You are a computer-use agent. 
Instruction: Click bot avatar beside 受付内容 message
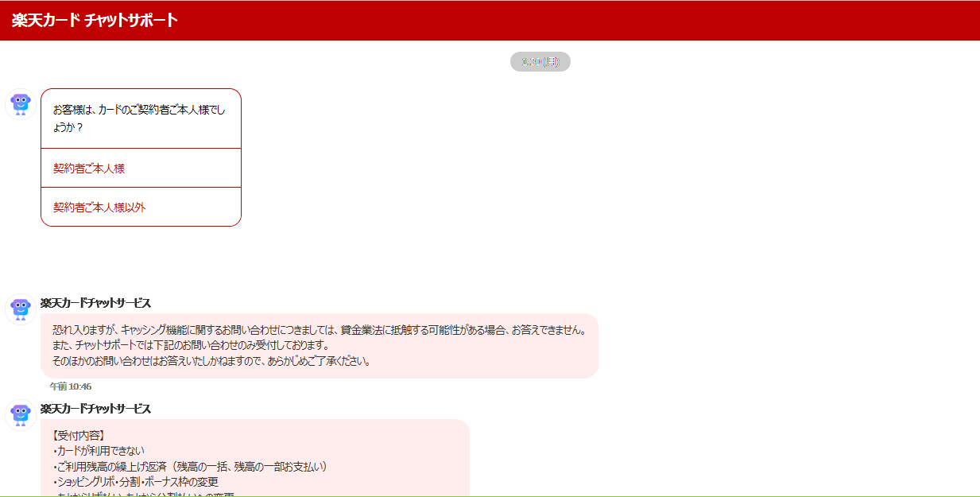click(21, 415)
